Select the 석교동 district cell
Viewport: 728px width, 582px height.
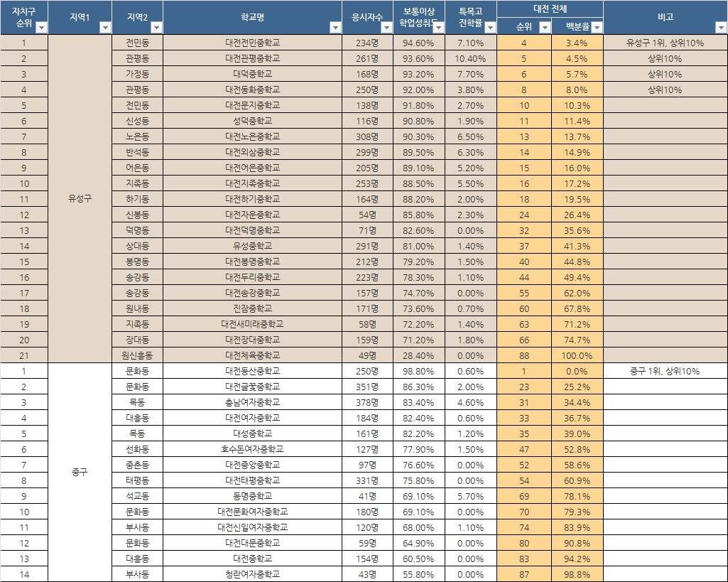click(137, 496)
